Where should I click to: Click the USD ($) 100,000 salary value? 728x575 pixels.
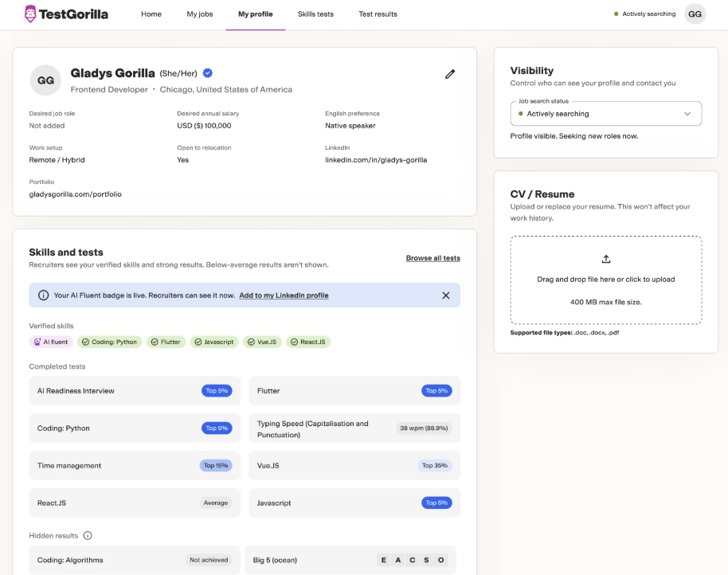point(204,126)
